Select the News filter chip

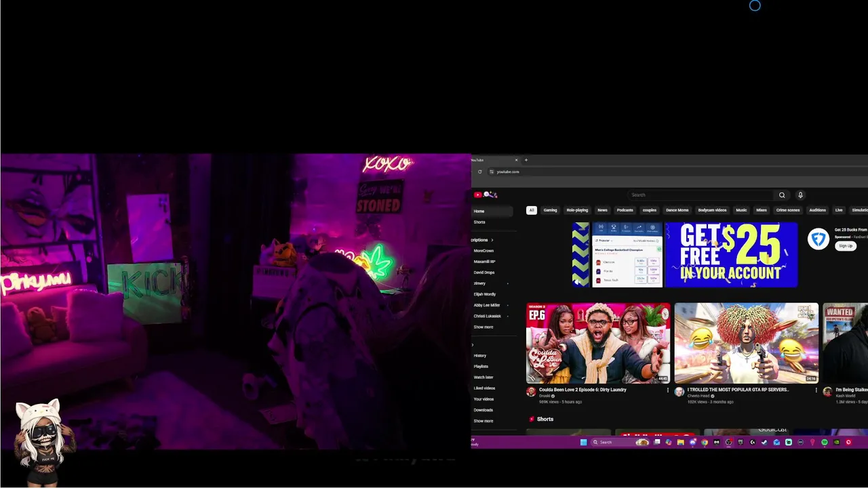click(x=602, y=210)
